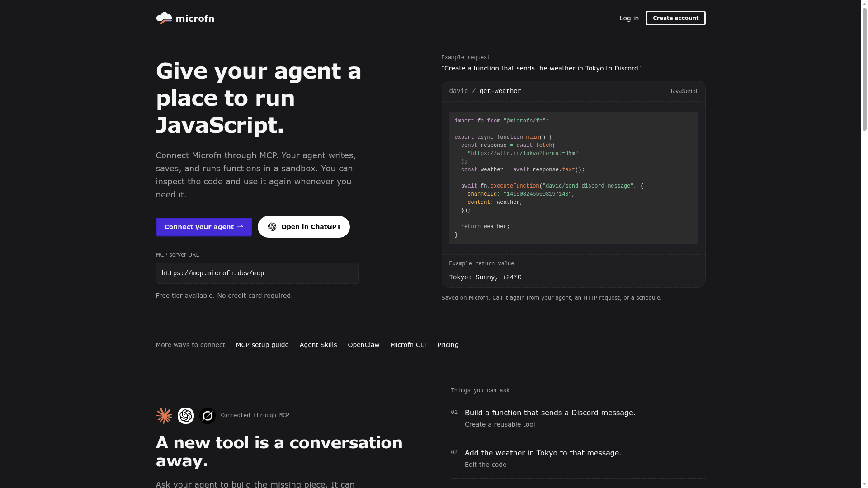Click the 'Tokyo: Sunny, +24°C' return value
This screenshot has width=868, height=488.
tap(485, 277)
